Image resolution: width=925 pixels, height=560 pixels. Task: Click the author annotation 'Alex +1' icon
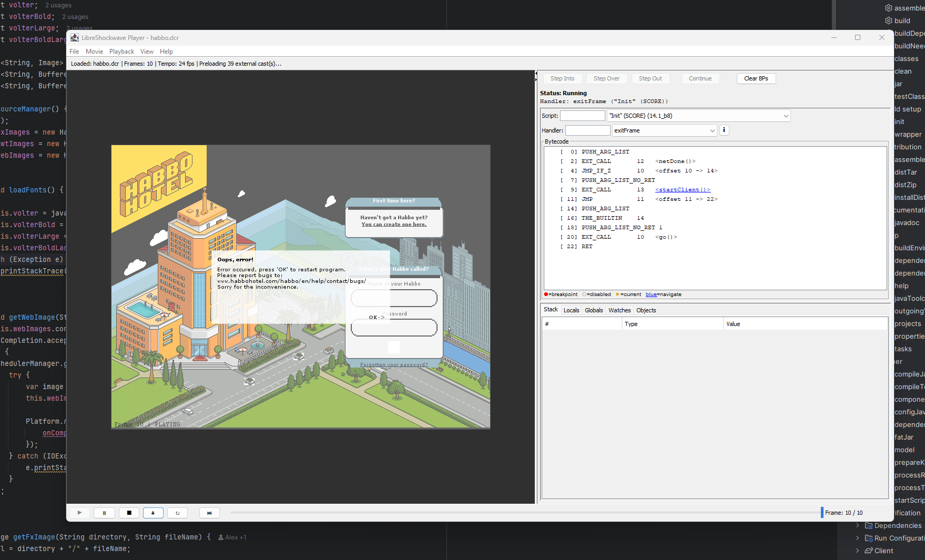(221, 537)
